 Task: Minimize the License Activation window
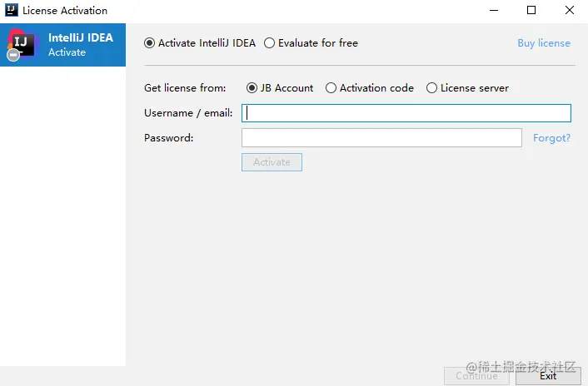tap(494, 10)
